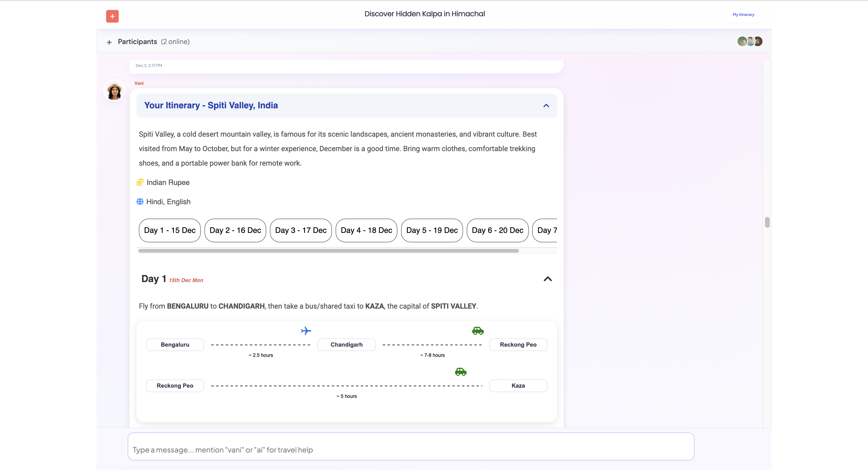
Task: Collapse the 'Your Itinerary - Spiti Valley, India' card
Action: [546, 106]
